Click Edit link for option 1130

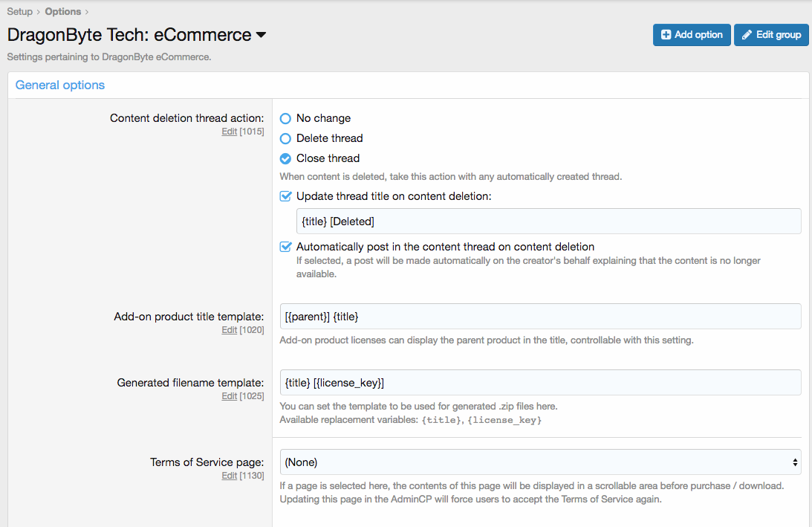tap(230, 476)
